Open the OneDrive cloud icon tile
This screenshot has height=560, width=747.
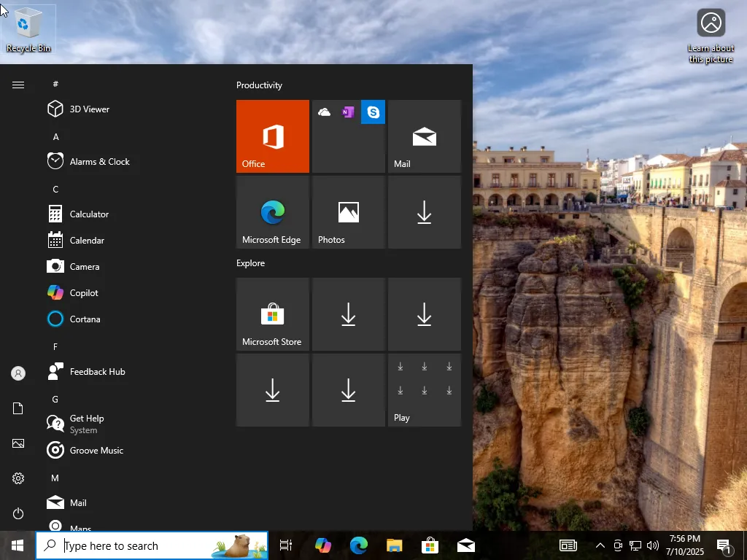coord(325,112)
